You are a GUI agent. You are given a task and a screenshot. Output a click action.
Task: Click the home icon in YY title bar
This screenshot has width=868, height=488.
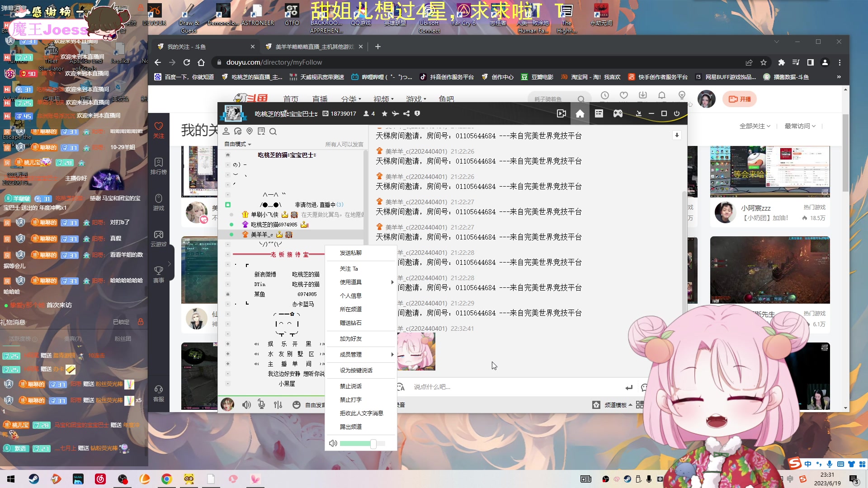pyautogui.click(x=580, y=114)
